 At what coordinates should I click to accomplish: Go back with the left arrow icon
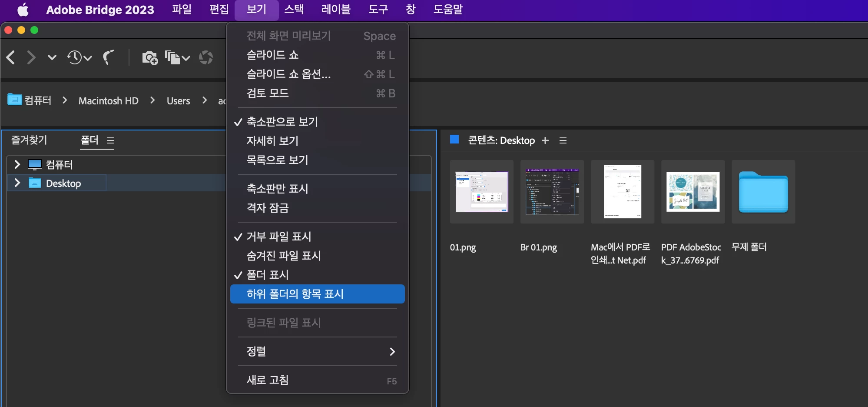tap(11, 57)
